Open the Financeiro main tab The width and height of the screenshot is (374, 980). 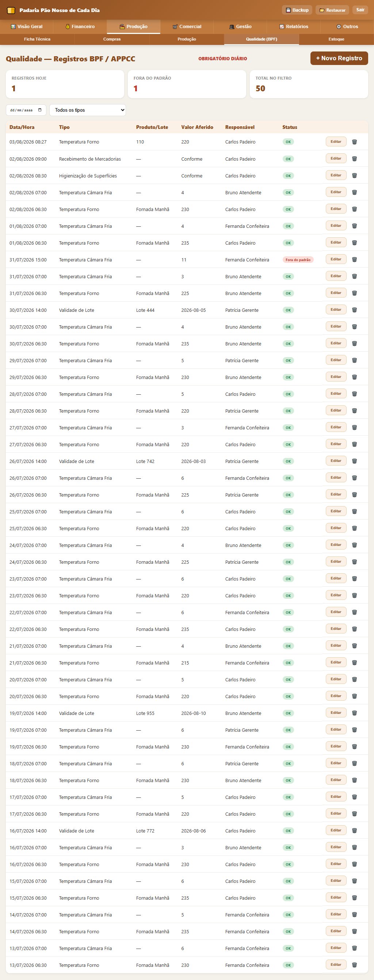80,27
